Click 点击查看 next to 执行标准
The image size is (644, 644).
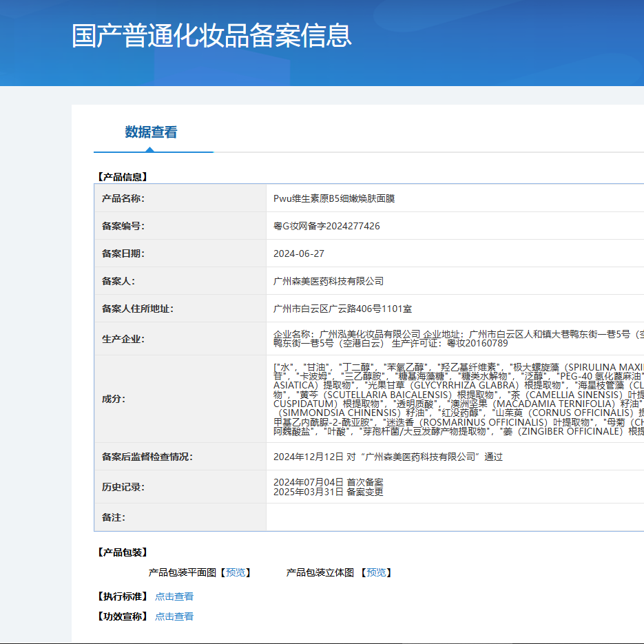174,596
